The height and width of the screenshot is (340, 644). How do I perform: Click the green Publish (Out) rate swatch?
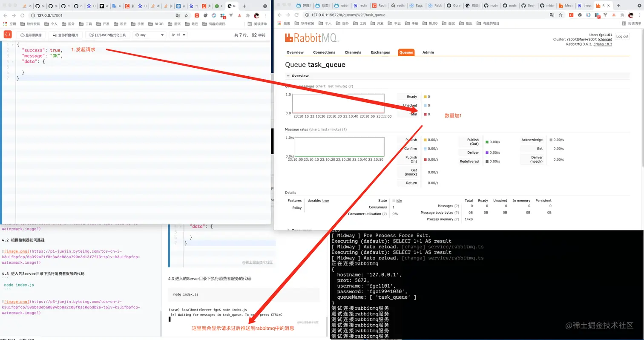[486, 141]
